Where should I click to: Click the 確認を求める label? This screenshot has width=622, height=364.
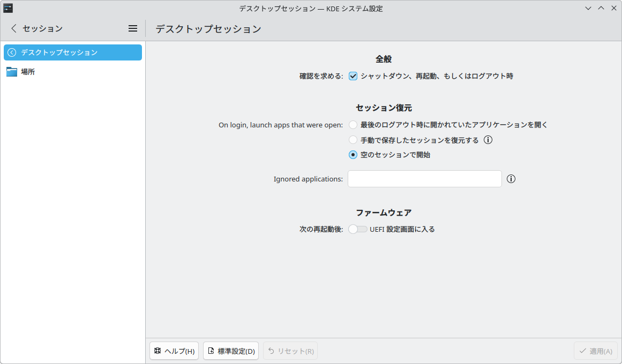point(321,76)
